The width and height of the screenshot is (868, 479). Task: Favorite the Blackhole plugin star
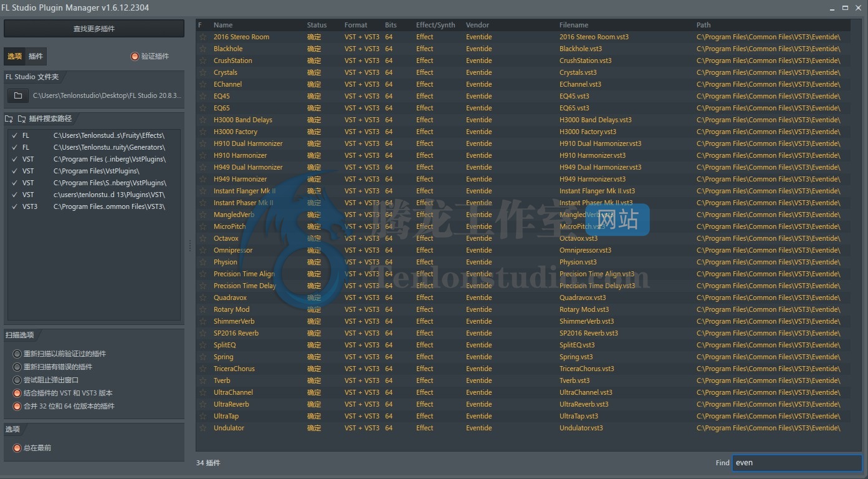203,49
